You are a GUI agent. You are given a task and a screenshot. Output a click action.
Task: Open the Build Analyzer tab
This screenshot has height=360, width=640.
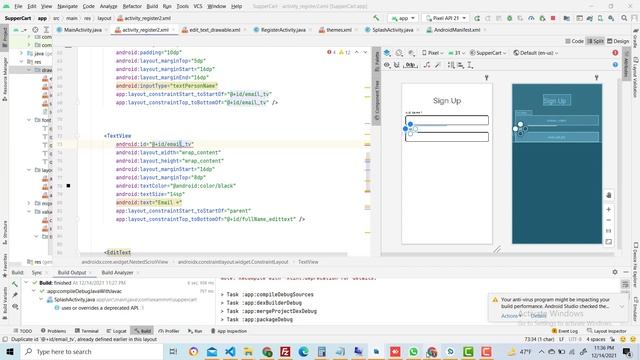pos(118,272)
